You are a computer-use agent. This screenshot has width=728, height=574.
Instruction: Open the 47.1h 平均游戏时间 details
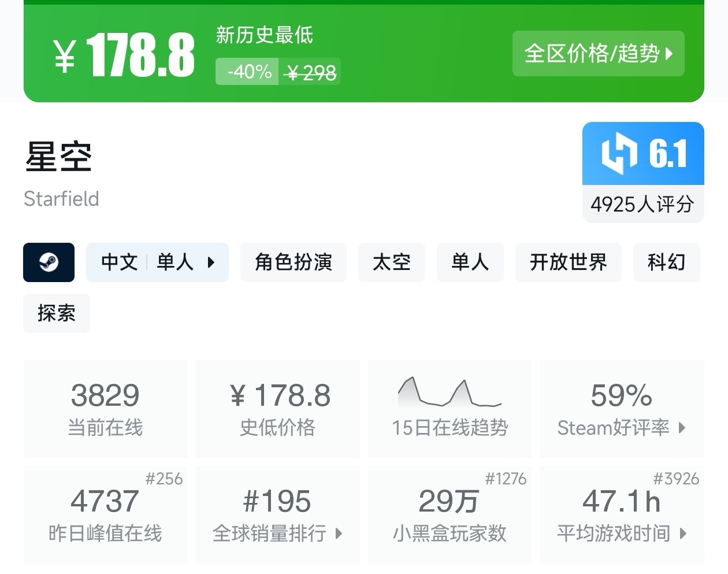[622, 514]
